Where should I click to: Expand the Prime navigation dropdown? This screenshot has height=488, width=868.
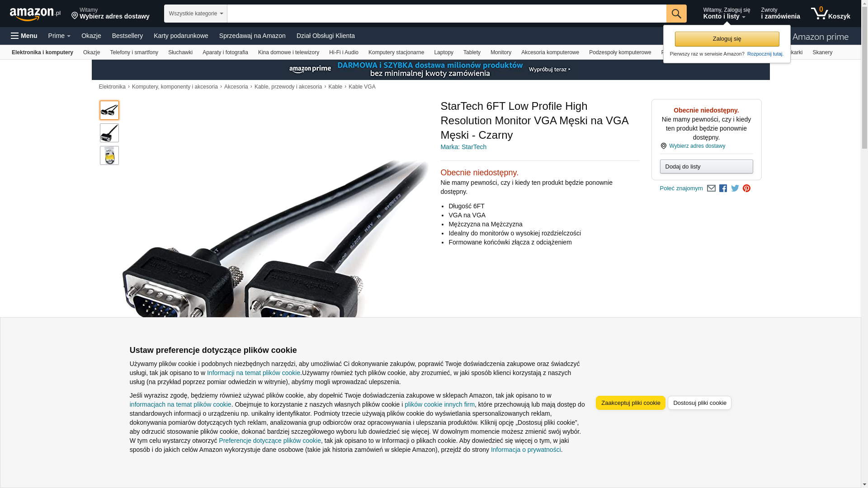(x=59, y=36)
